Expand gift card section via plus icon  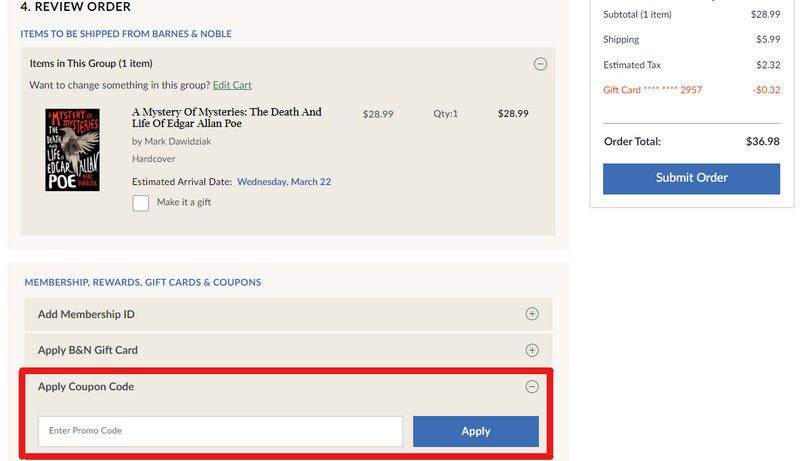click(532, 351)
